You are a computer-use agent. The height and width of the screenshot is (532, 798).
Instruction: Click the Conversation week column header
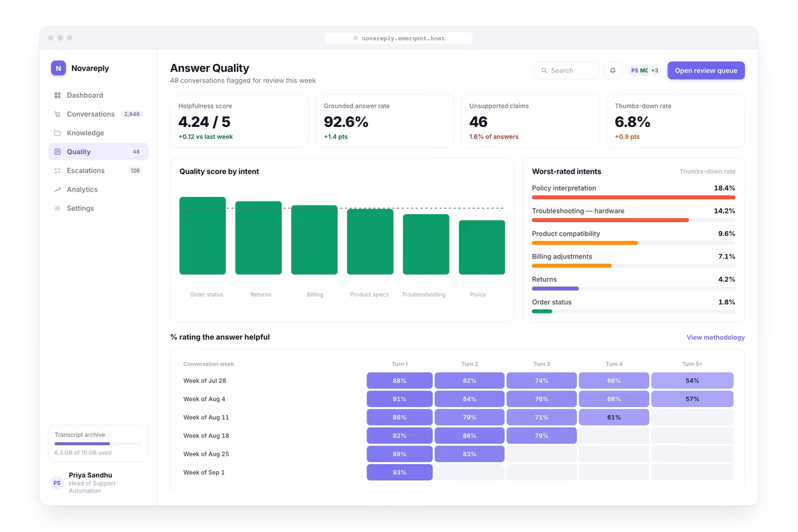[209, 364]
